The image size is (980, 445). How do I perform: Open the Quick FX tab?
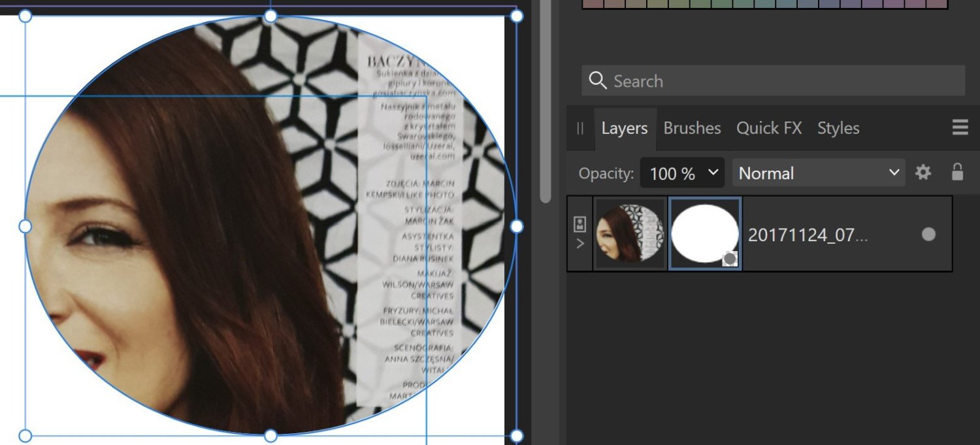[x=769, y=128]
